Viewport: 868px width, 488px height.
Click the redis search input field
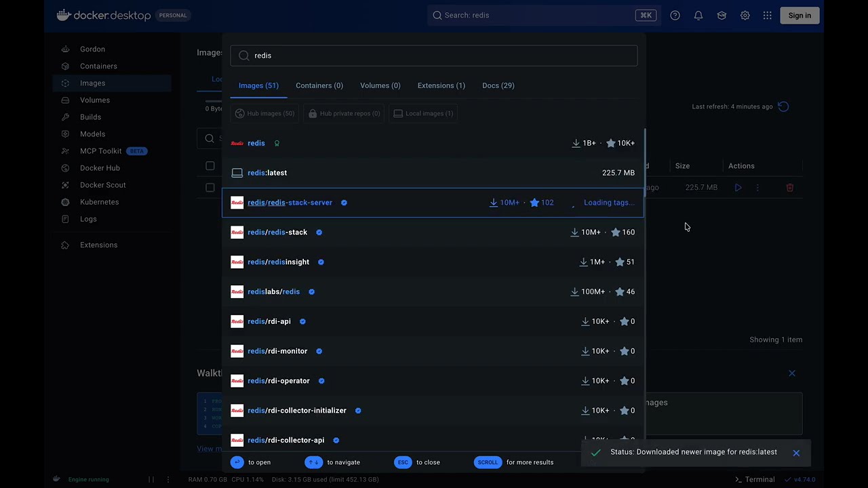coord(434,56)
